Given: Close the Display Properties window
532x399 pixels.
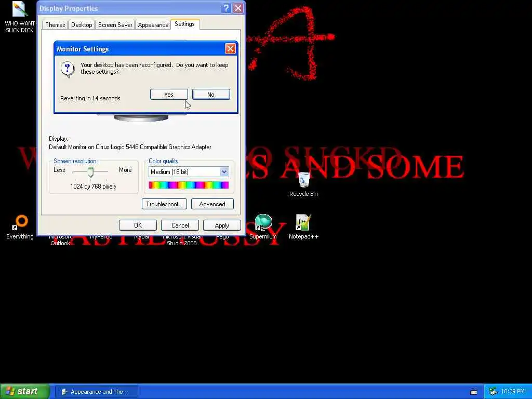Looking at the screenshot, I should [x=238, y=8].
